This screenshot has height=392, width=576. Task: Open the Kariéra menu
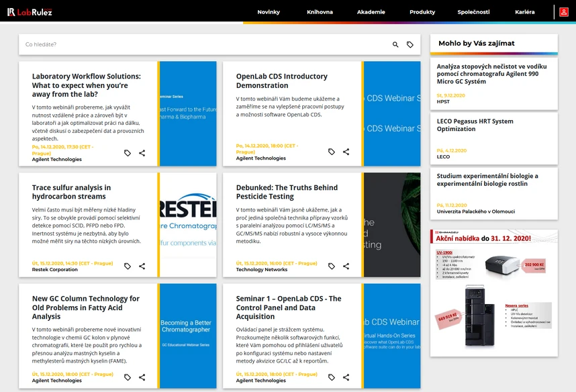[525, 12]
